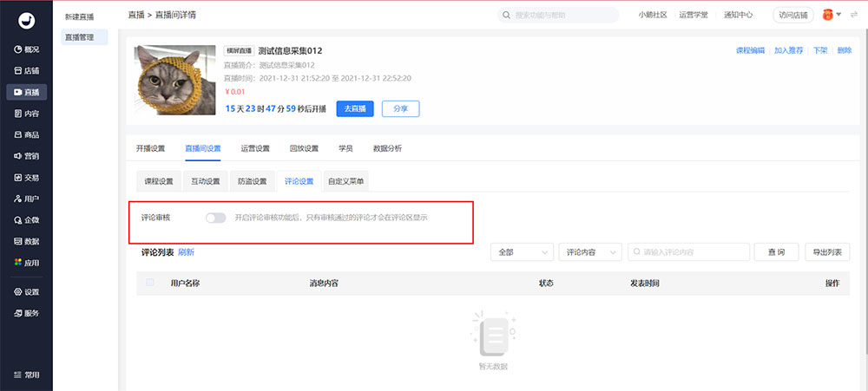Click the 应用 apps colorful icon

point(17,263)
